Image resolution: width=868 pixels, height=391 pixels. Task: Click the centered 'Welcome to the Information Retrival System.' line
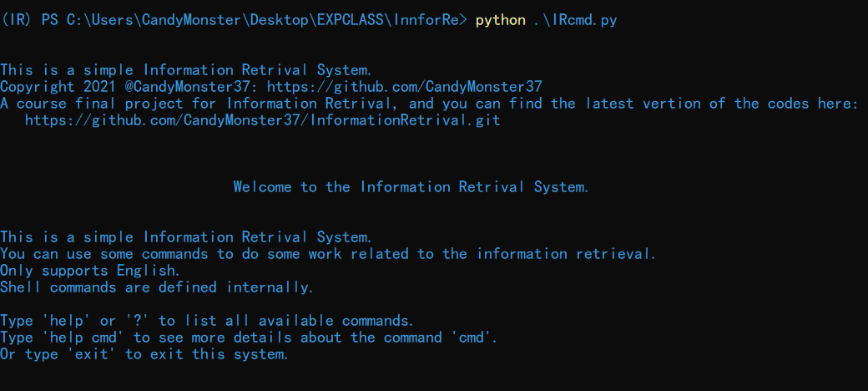[x=411, y=187]
